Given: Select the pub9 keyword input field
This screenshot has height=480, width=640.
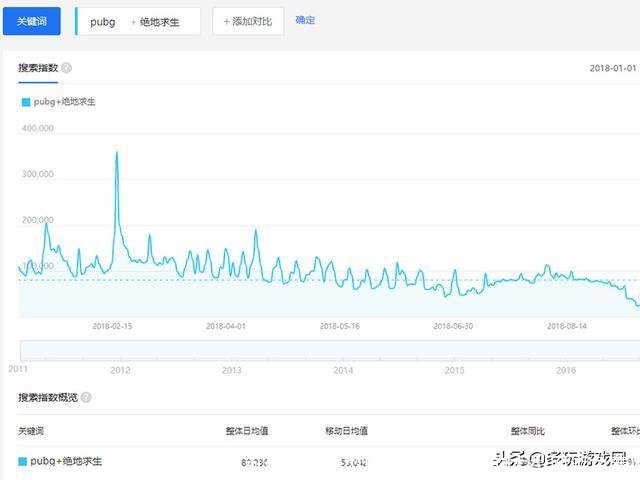Looking at the screenshot, I should [138, 21].
